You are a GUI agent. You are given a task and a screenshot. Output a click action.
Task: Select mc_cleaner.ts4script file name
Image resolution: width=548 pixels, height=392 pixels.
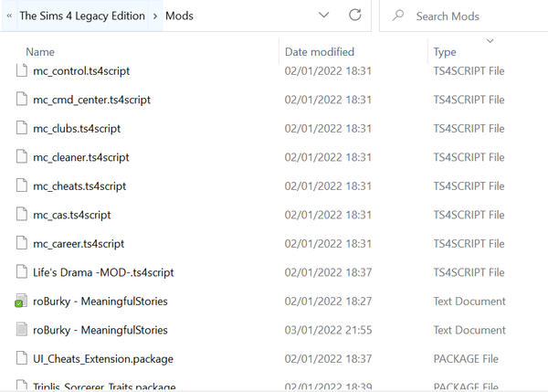(x=81, y=157)
